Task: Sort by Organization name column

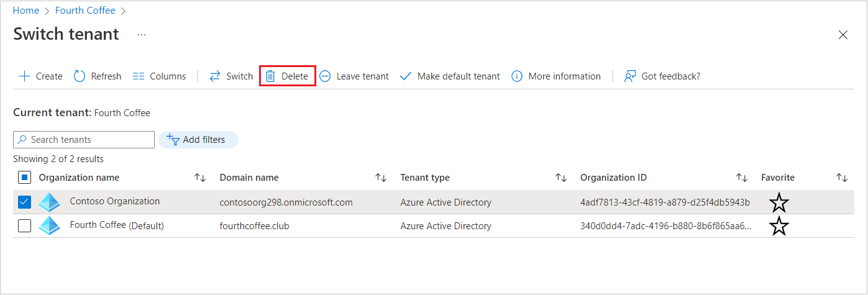Action: [200, 178]
